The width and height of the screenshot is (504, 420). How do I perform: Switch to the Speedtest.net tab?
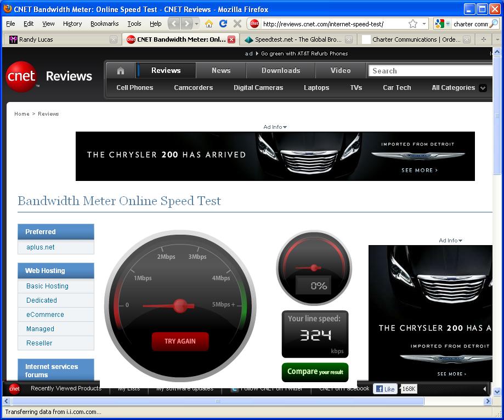[x=298, y=39]
